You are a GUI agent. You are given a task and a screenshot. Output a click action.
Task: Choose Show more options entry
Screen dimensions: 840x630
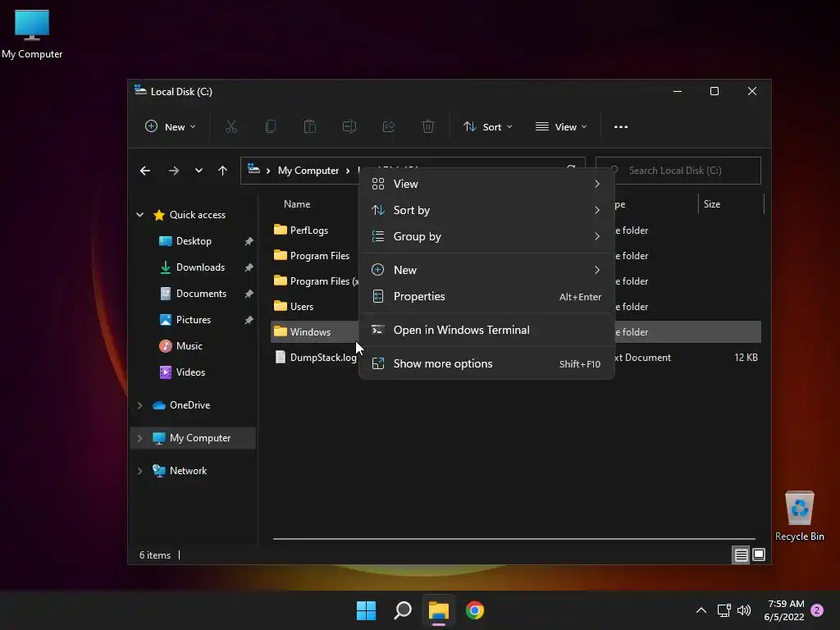[486, 363]
